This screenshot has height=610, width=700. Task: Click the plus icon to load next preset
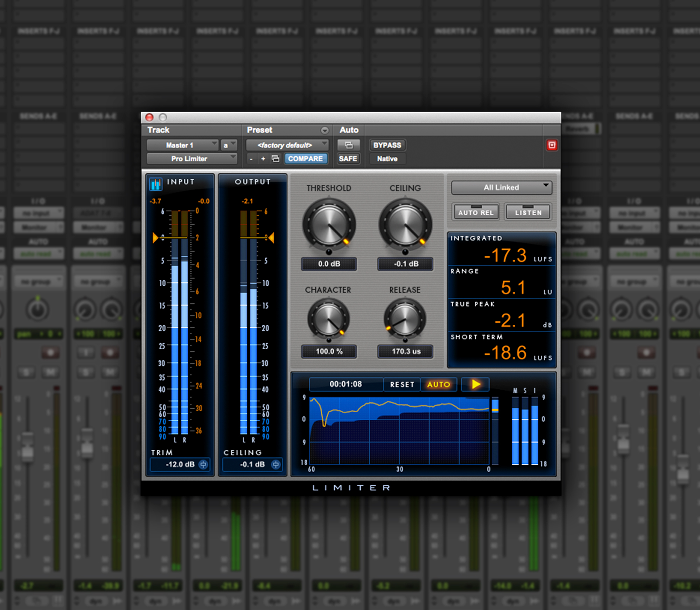click(263, 159)
